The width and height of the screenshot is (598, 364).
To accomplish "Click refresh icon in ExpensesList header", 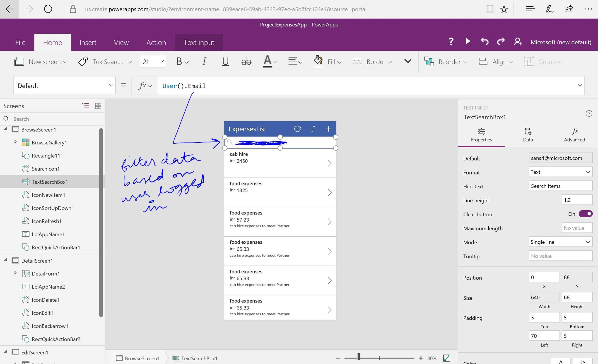I will point(297,129).
